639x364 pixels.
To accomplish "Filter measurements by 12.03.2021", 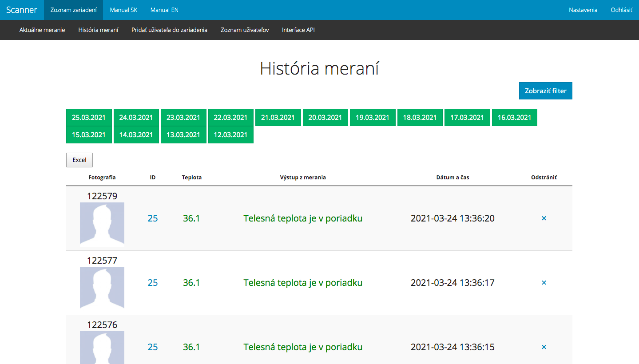I will [230, 135].
